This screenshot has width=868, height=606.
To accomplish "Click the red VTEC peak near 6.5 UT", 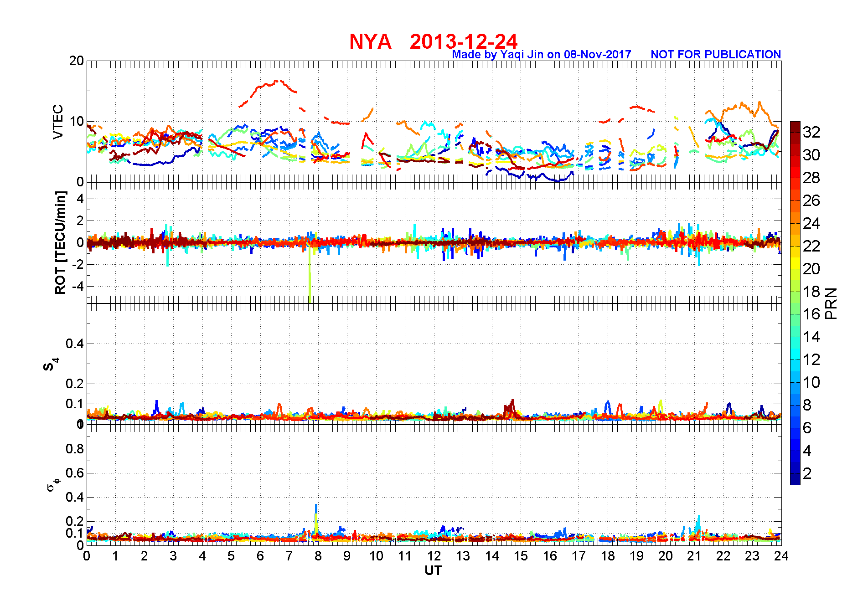I will 276,82.
